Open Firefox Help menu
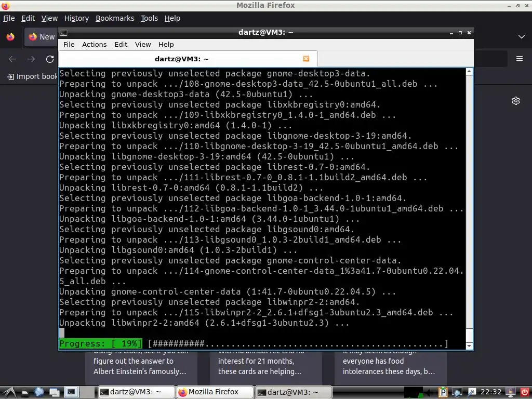This screenshot has height=399, width=532. coord(172,18)
